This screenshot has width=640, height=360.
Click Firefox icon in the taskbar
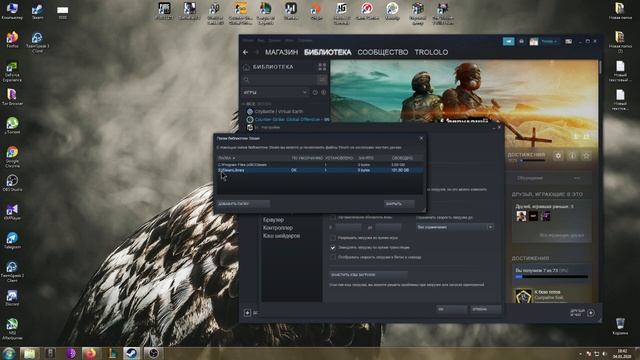pos(90,353)
